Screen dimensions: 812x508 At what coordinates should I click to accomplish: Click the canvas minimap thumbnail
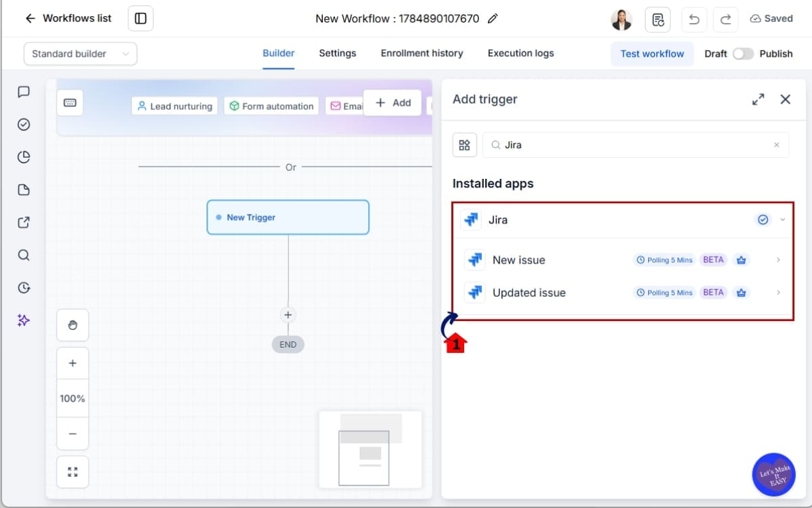click(370, 449)
